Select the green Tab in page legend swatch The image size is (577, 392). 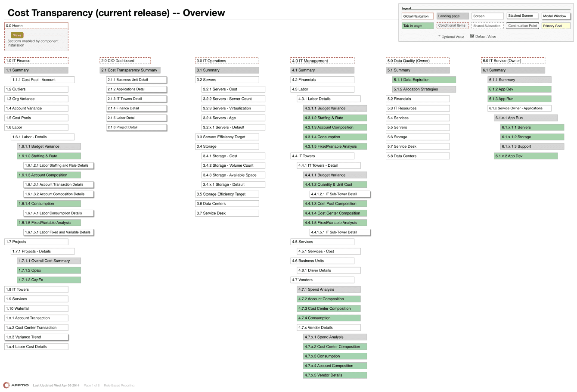(418, 26)
